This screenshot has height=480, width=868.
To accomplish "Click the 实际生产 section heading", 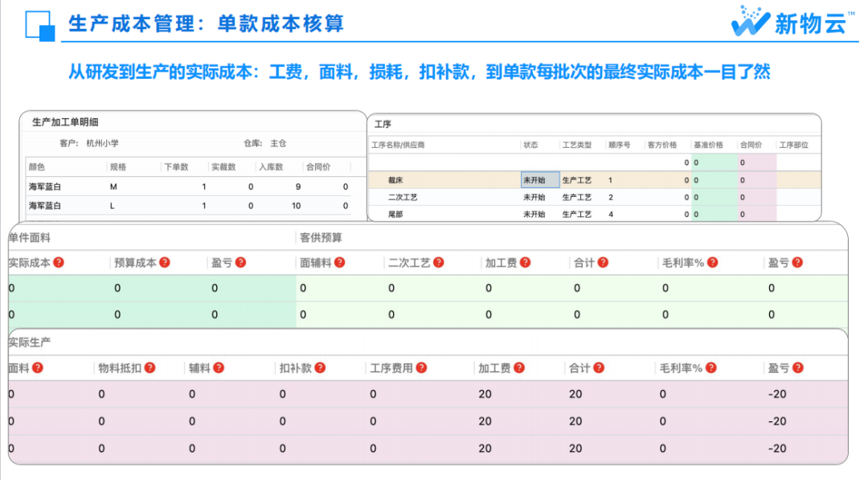I will tap(30, 342).
